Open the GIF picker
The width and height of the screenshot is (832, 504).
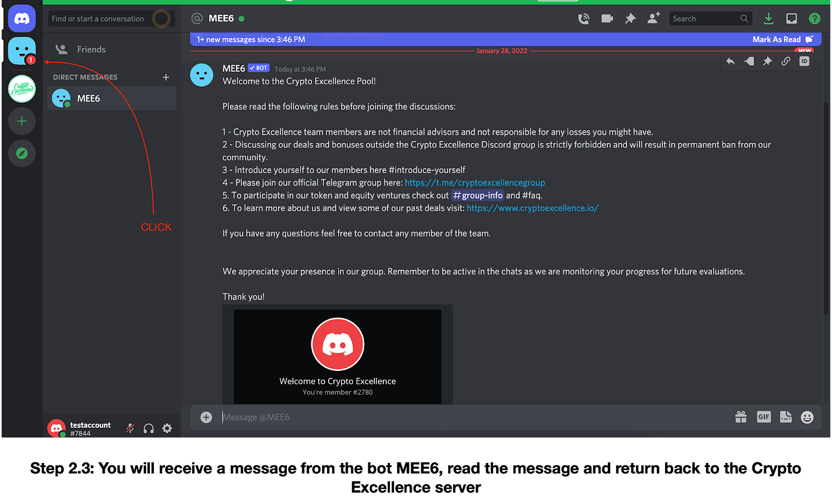pyautogui.click(x=764, y=417)
